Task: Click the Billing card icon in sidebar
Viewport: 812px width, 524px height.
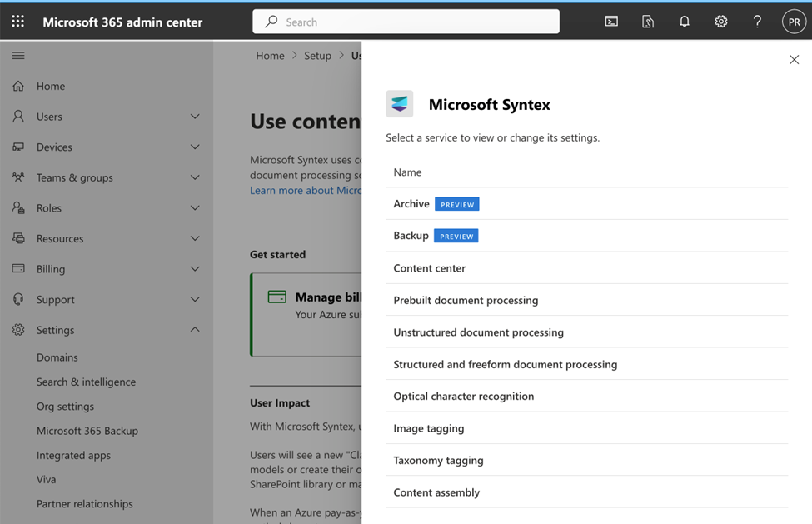Action: 18,269
